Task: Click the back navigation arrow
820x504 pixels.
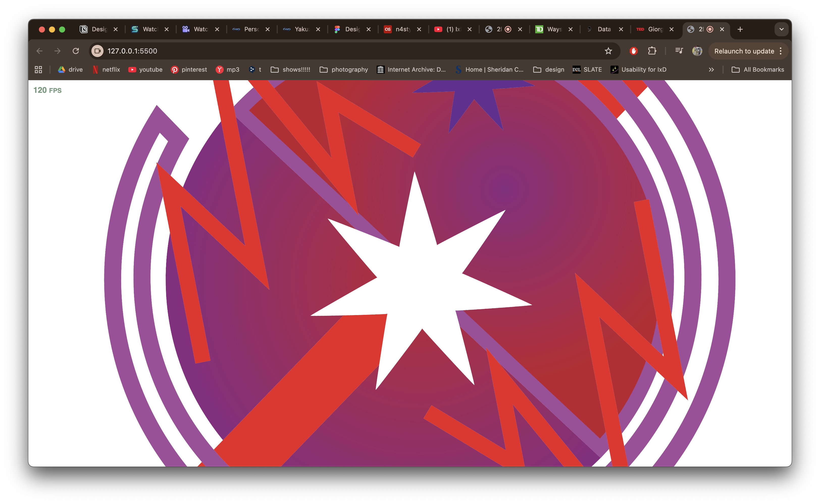Action: pos(39,51)
